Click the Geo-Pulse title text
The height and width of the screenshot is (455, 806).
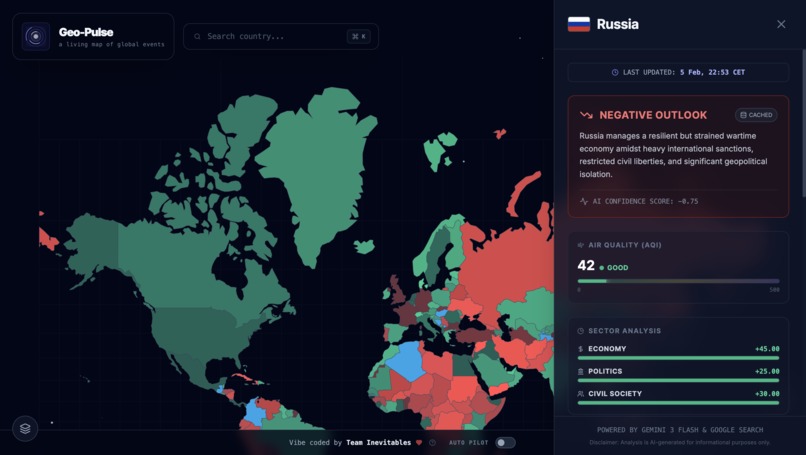[x=86, y=32]
